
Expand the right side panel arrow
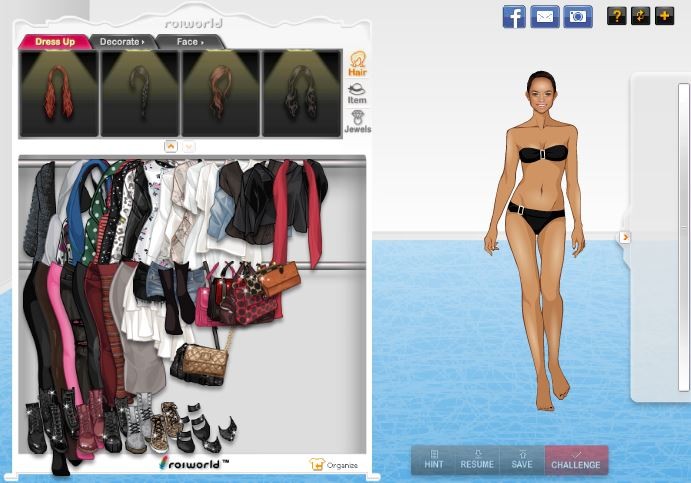(x=625, y=237)
